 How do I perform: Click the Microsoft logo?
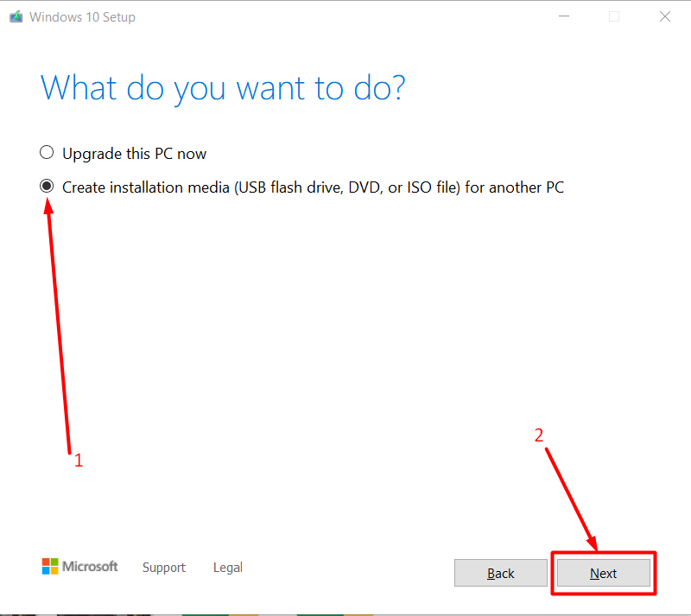click(x=79, y=566)
